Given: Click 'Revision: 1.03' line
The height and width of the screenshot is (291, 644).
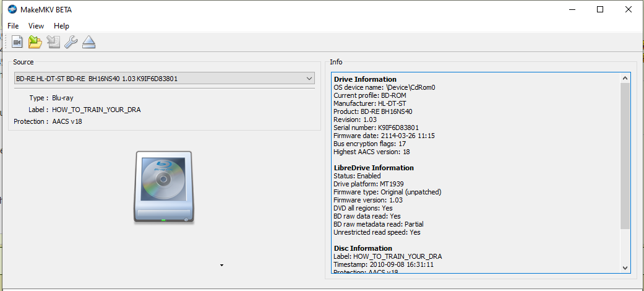Looking at the screenshot, I should click(x=355, y=119).
